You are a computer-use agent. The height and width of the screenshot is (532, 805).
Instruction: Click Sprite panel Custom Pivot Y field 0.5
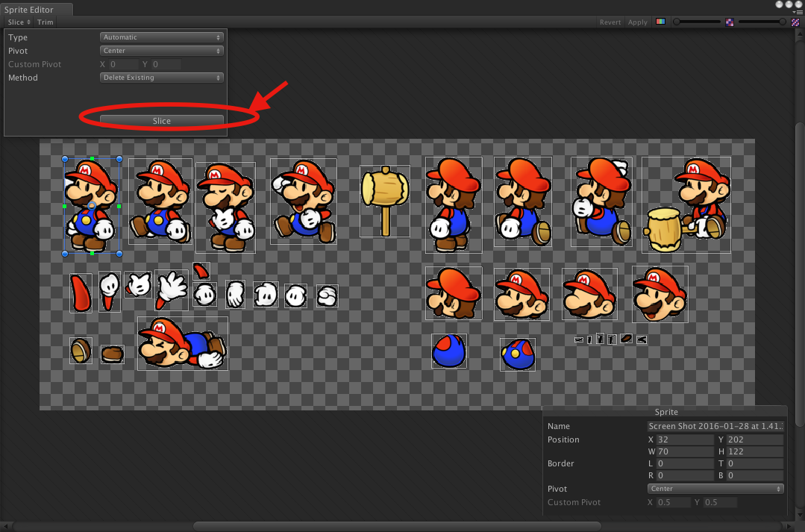[x=720, y=502]
